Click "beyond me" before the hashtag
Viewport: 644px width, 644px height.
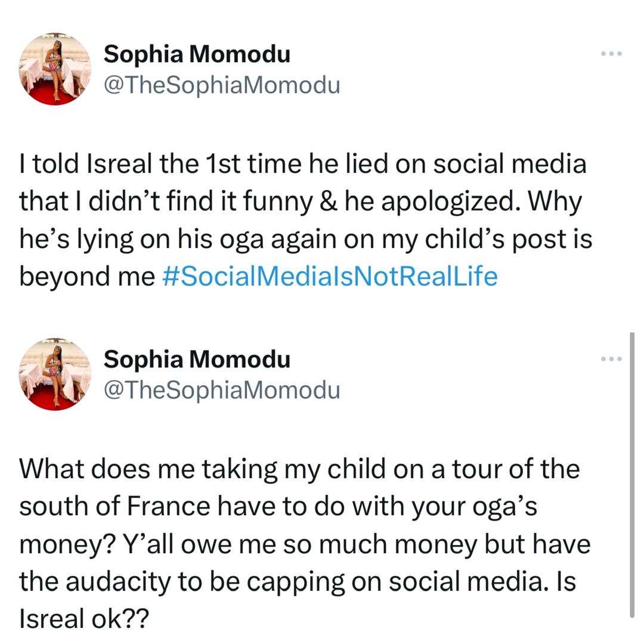point(87,277)
